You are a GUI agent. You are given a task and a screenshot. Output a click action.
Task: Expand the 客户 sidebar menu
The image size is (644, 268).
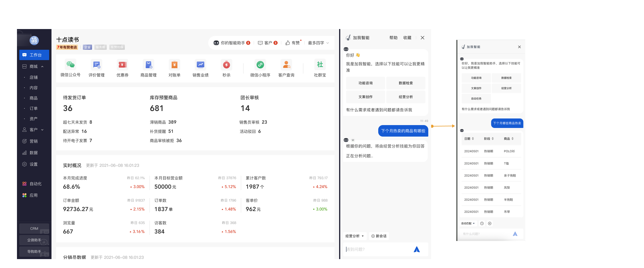[42, 130]
